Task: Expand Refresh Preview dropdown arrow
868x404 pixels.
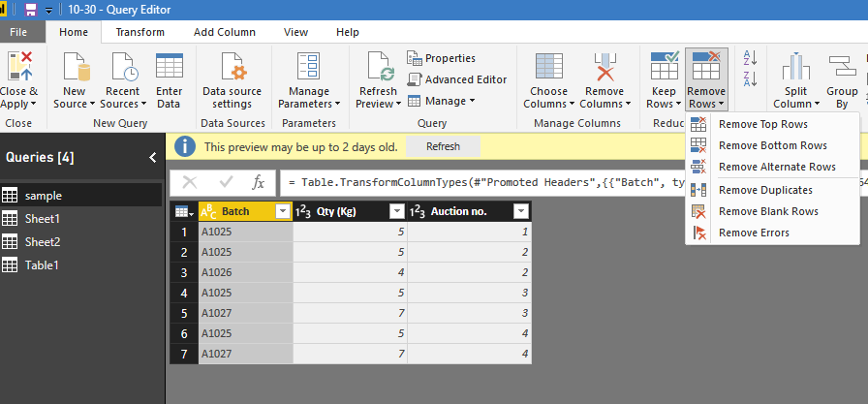Action: (397, 105)
